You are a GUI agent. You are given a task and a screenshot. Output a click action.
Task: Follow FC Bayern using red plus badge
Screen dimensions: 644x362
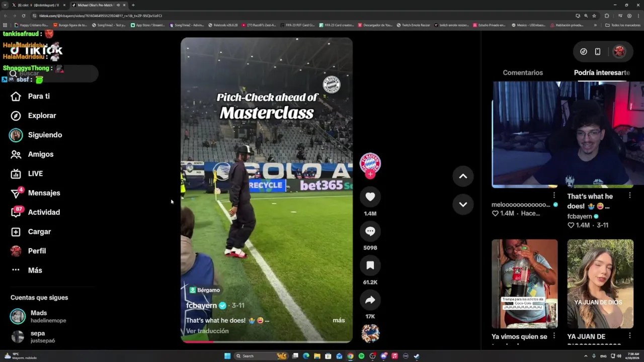pos(370,174)
